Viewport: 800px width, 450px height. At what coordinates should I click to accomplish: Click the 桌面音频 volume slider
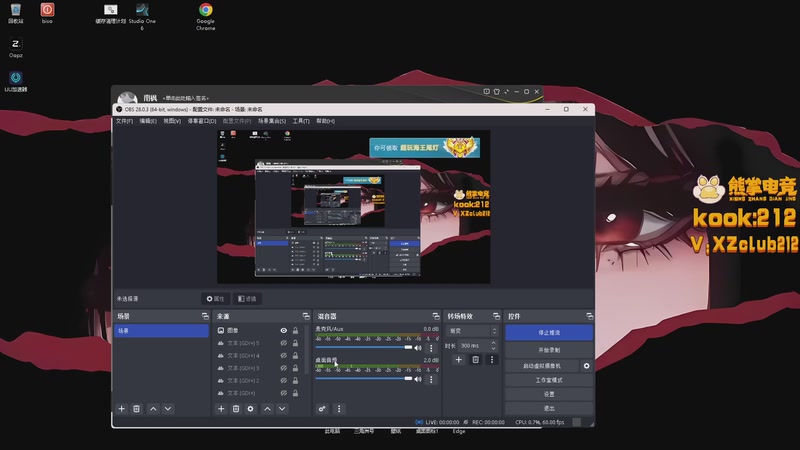364,379
